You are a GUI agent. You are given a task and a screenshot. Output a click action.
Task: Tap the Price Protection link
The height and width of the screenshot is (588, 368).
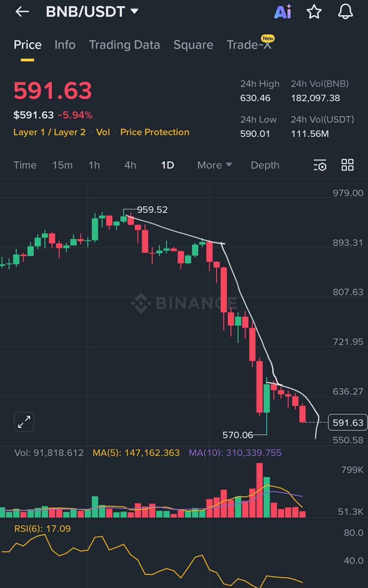pyautogui.click(x=155, y=132)
